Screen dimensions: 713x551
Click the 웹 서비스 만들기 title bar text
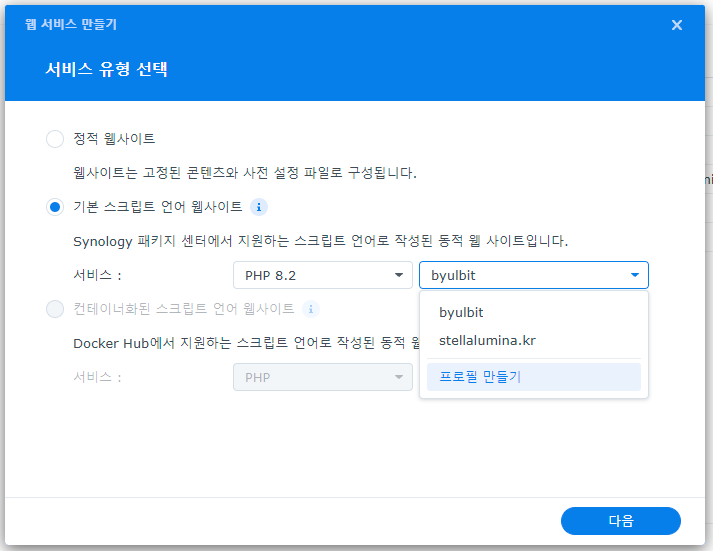coord(77,24)
